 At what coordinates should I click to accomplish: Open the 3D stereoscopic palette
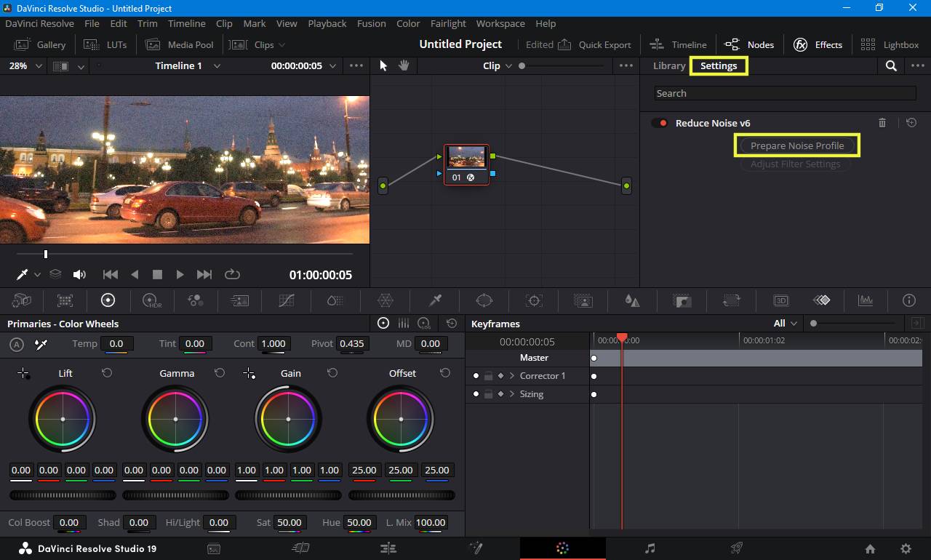click(780, 300)
